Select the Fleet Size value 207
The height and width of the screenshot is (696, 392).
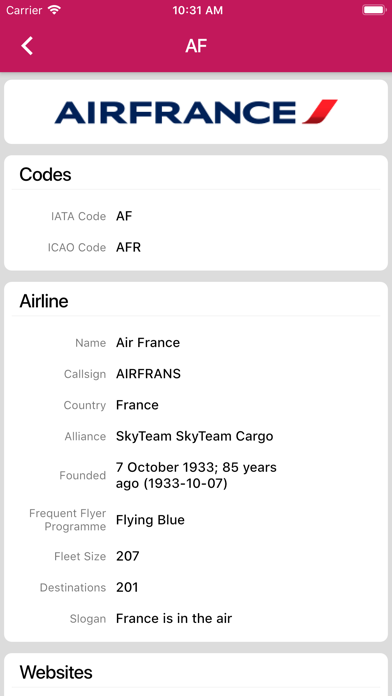tap(127, 556)
